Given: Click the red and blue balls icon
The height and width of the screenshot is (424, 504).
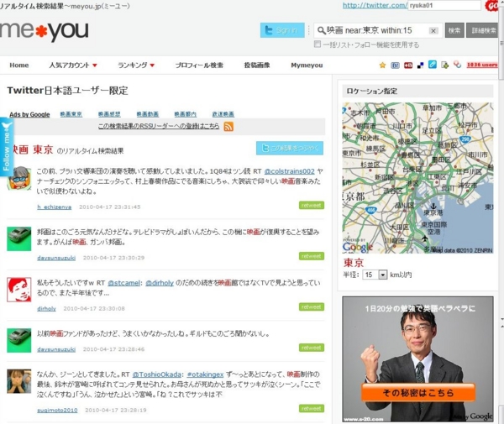Looking at the screenshot, I should click(x=458, y=65).
